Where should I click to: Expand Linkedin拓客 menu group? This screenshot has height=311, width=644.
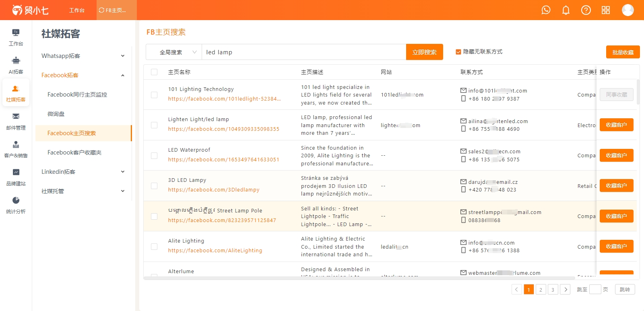(83, 172)
